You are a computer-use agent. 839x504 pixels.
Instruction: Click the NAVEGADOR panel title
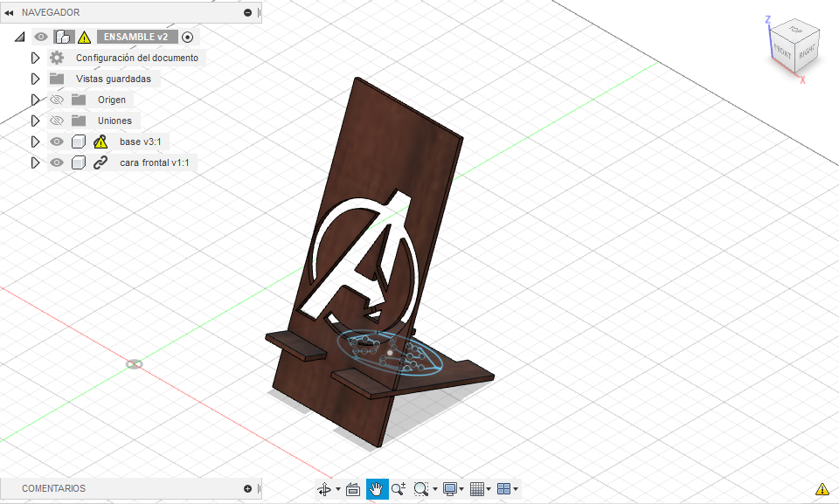coord(51,12)
